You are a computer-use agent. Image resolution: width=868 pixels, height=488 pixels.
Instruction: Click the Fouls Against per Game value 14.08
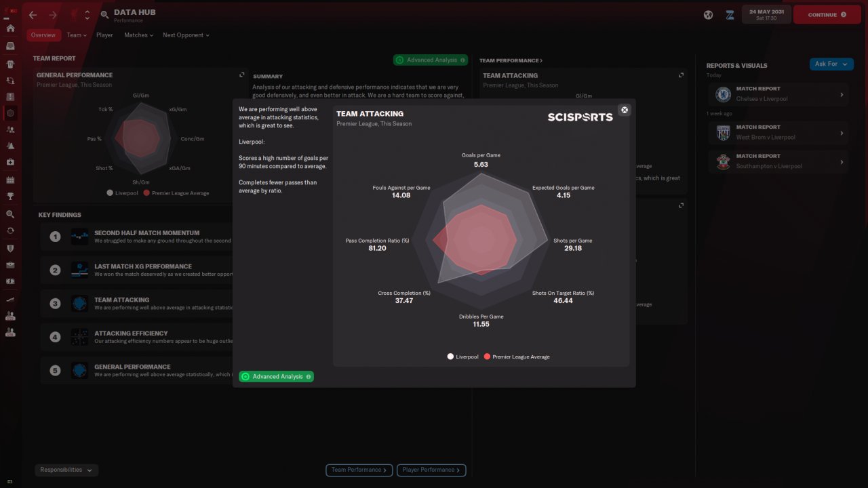(401, 196)
